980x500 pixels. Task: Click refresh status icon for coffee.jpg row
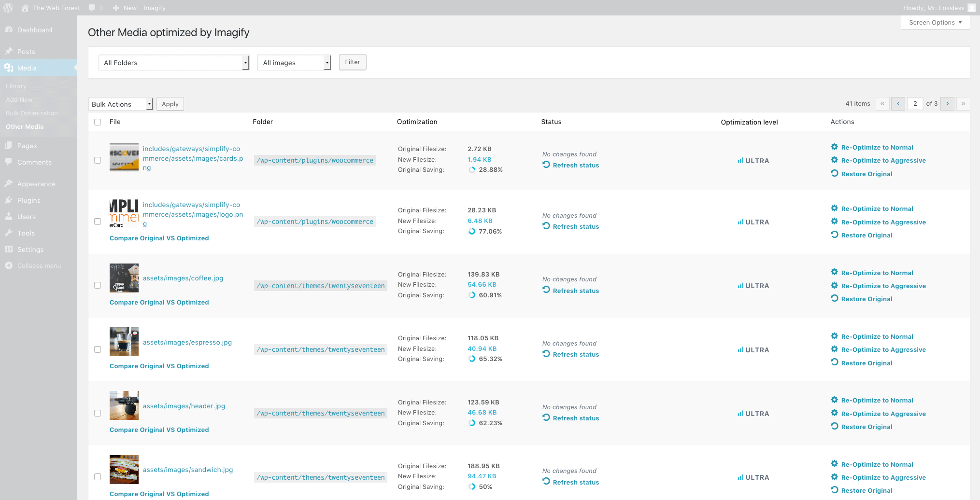point(546,290)
